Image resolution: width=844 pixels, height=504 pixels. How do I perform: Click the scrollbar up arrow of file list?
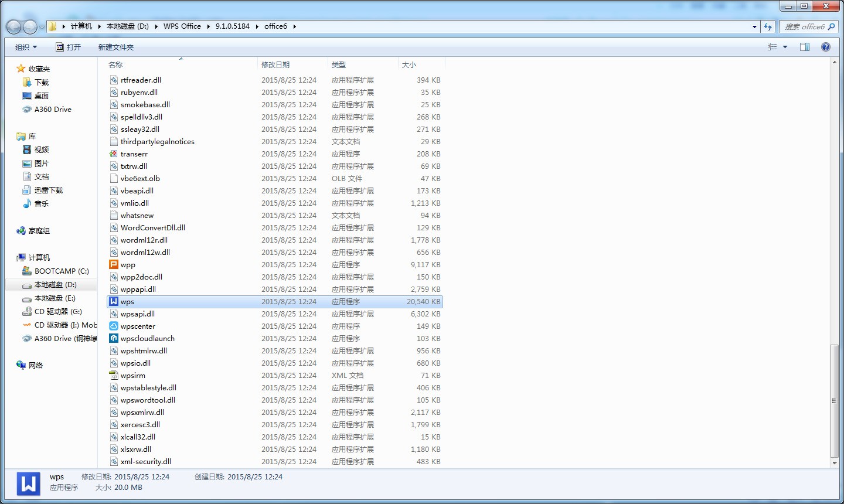click(835, 62)
